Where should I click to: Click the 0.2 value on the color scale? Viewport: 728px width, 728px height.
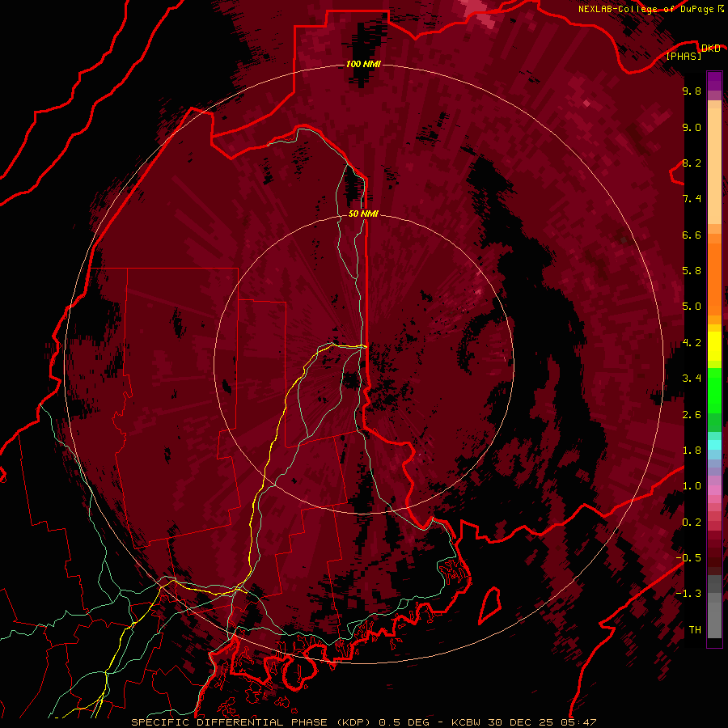tap(692, 523)
